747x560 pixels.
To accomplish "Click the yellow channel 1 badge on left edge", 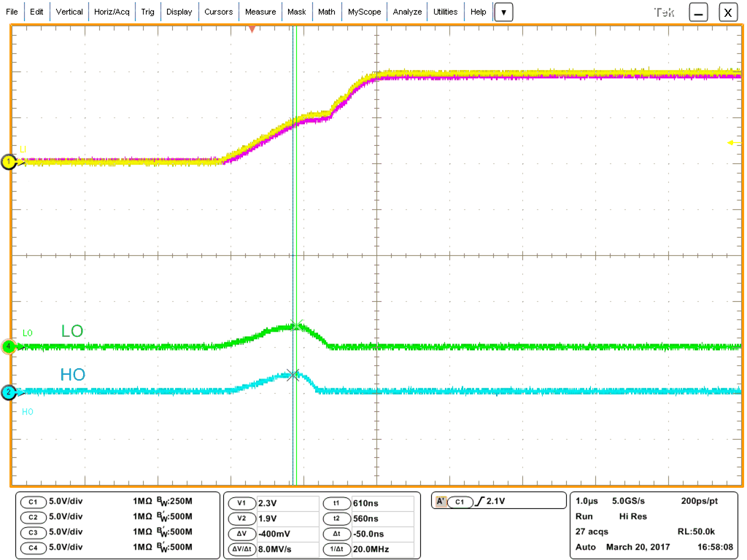I will 9,163.
